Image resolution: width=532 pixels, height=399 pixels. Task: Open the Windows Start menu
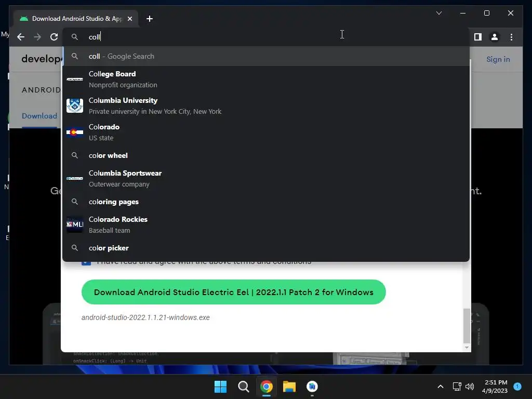[x=220, y=387]
